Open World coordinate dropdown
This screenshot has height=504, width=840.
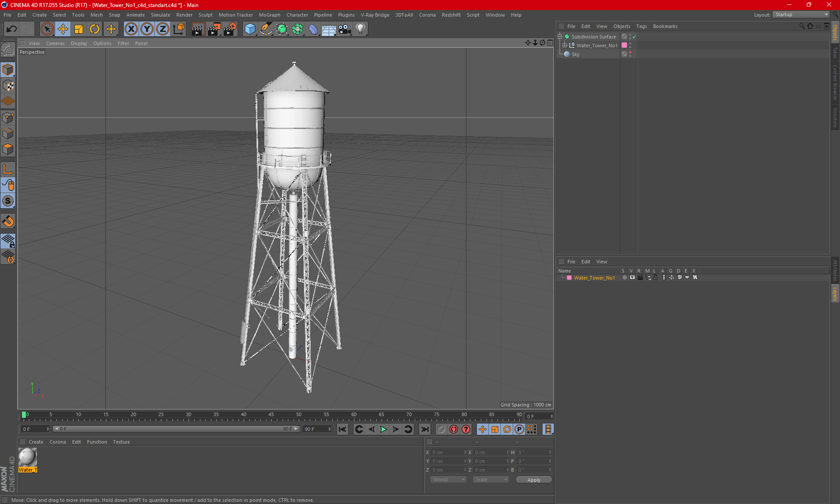point(448,479)
